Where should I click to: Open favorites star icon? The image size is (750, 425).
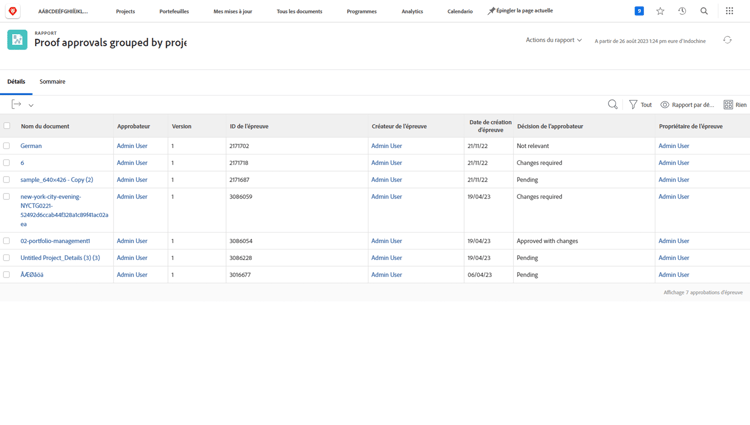tap(660, 11)
